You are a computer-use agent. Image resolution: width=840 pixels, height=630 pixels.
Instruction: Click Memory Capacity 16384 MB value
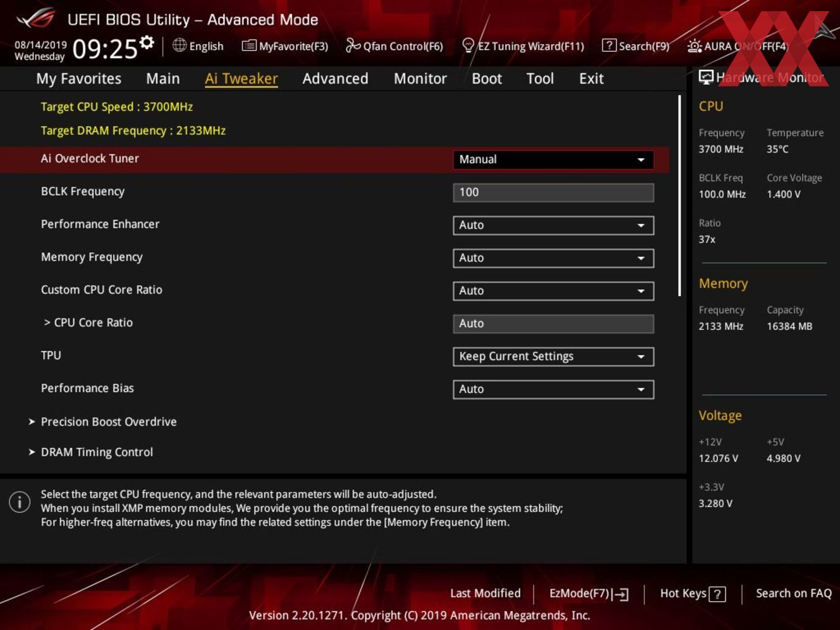(x=789, y=326)
